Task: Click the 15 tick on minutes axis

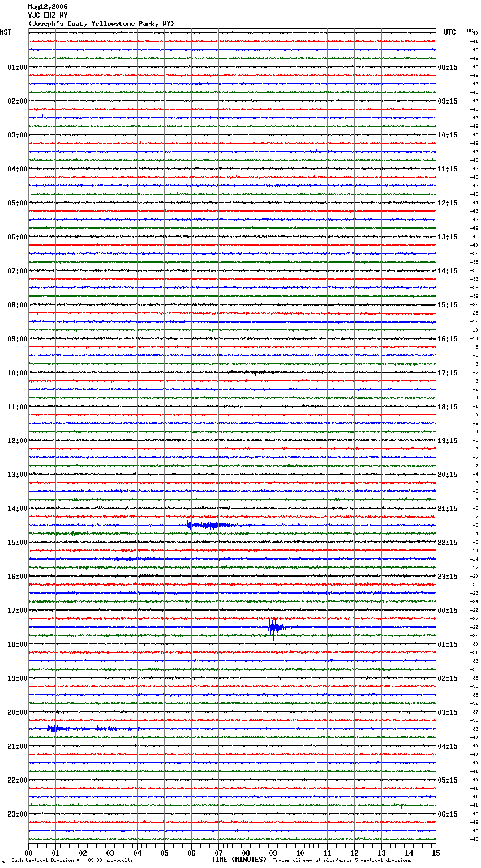Action: 436,853
